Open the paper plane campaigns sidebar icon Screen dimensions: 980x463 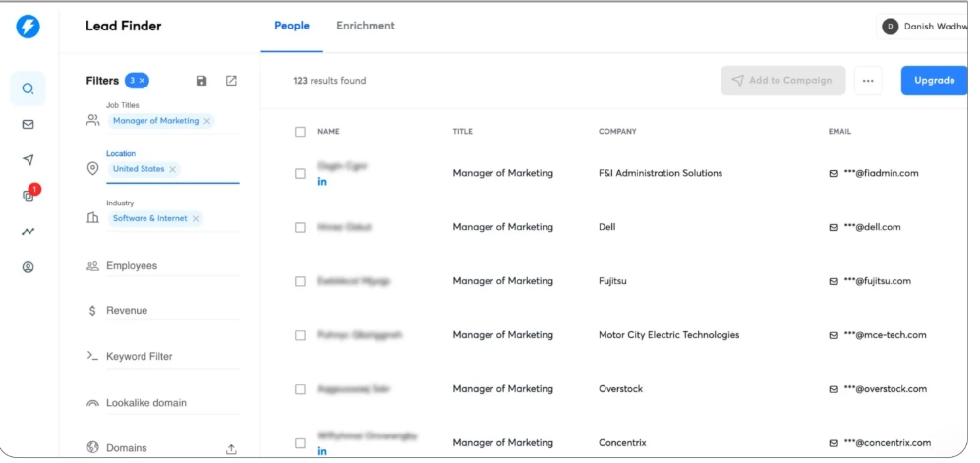(29, 160)
